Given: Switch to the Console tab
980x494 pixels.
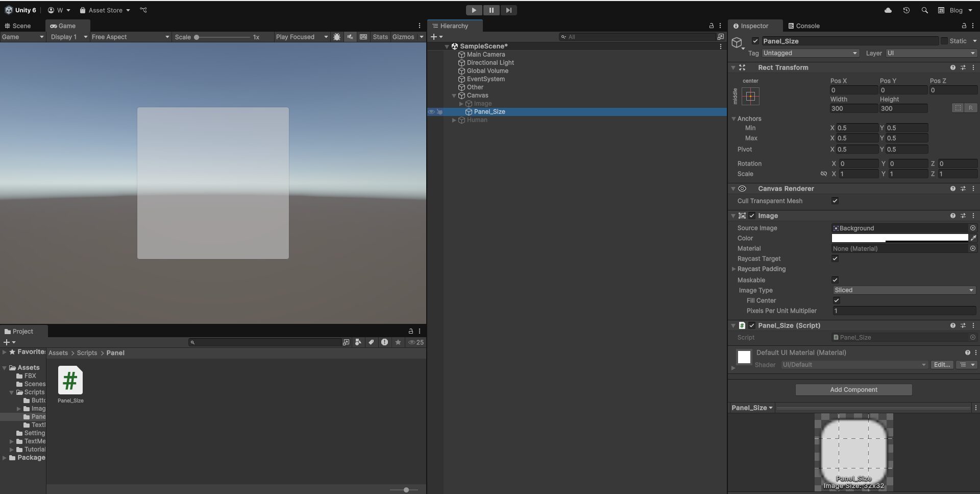Looking at the screenshot, I should pyautogui.click(x=804, y=26).
